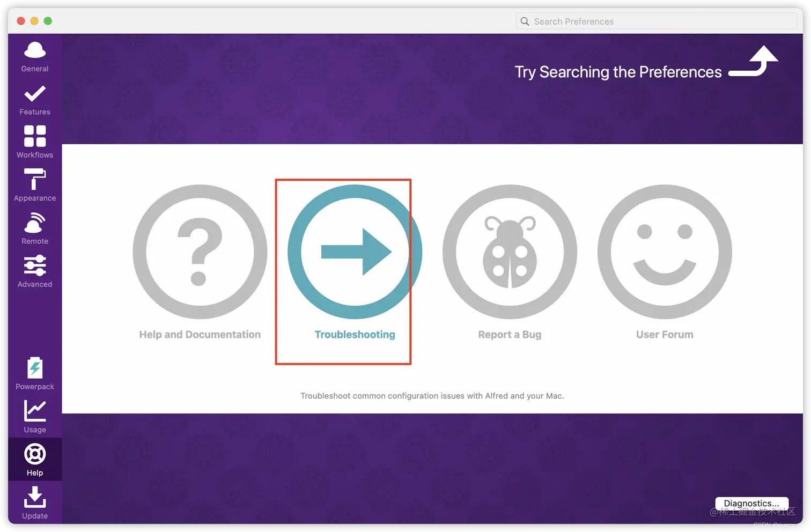Open the General preferences

(x=35, y=57)
